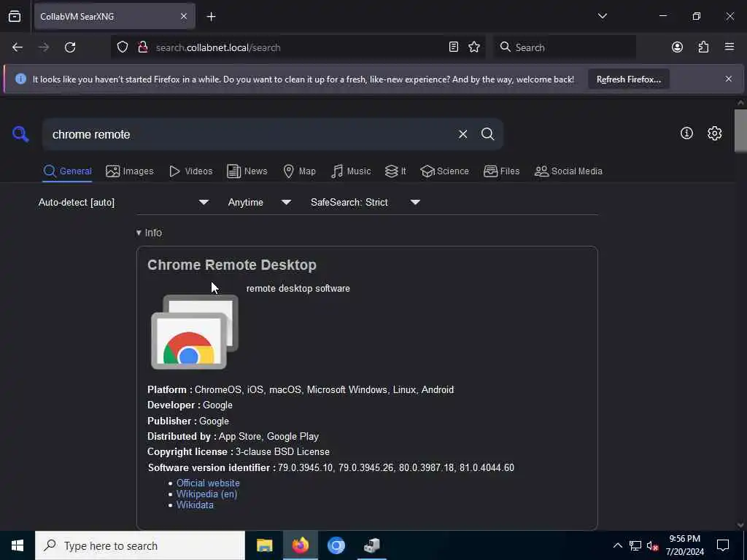Open the Auto-detect language dropdown
This screenshot has width=747, height=560.
(124, 203)
